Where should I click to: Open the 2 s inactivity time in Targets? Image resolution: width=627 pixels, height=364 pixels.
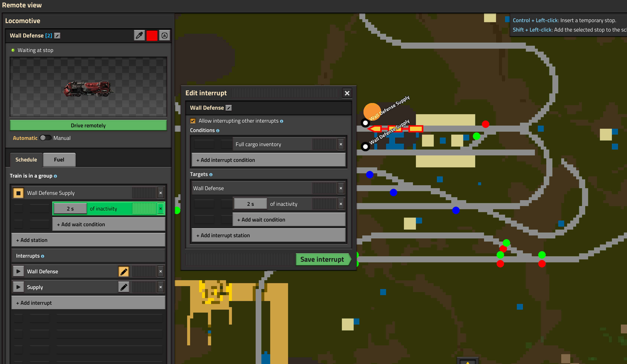coord(250,204)
